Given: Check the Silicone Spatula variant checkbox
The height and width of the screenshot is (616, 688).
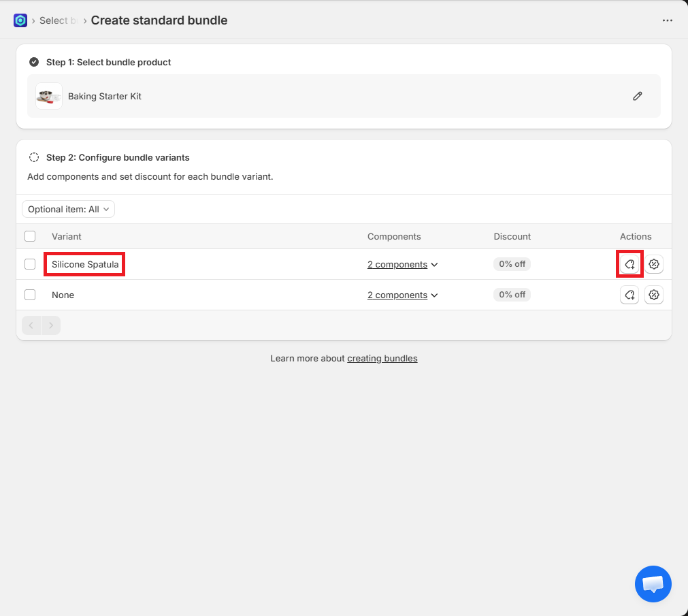Looking at the screenshot, I should click(x=30, y=264).
